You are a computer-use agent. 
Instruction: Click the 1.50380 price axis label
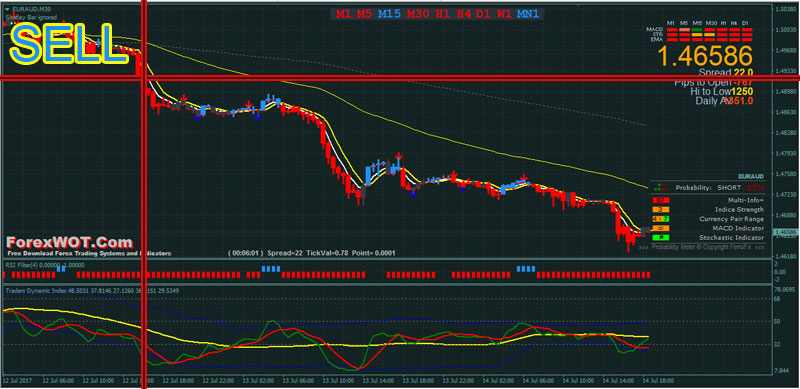click(786, 9)
